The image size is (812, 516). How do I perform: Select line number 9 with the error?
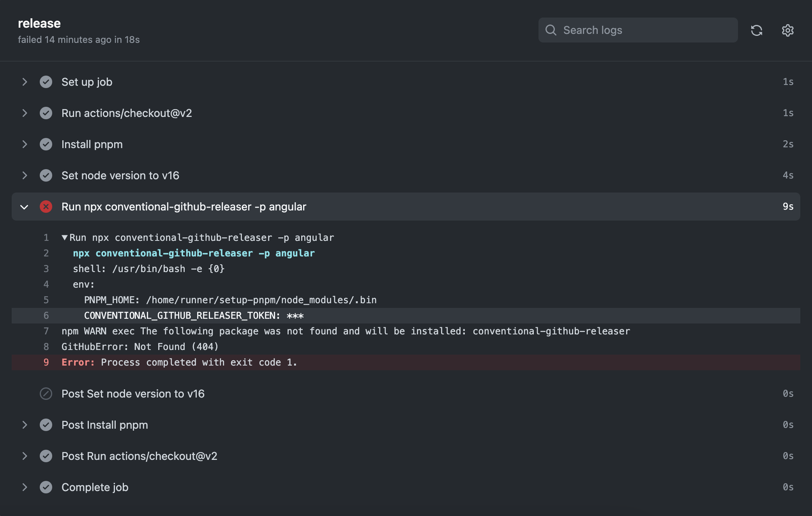coord(46,362)
